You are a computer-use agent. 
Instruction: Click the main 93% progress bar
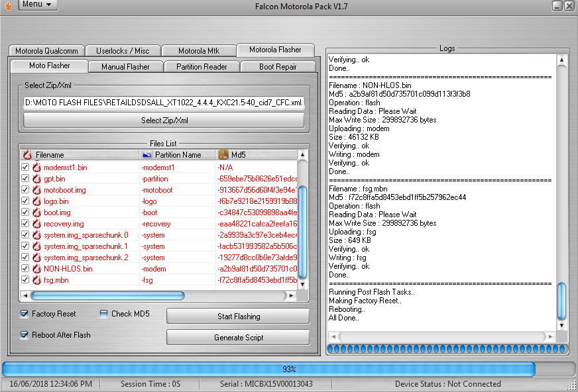[288, 369]
